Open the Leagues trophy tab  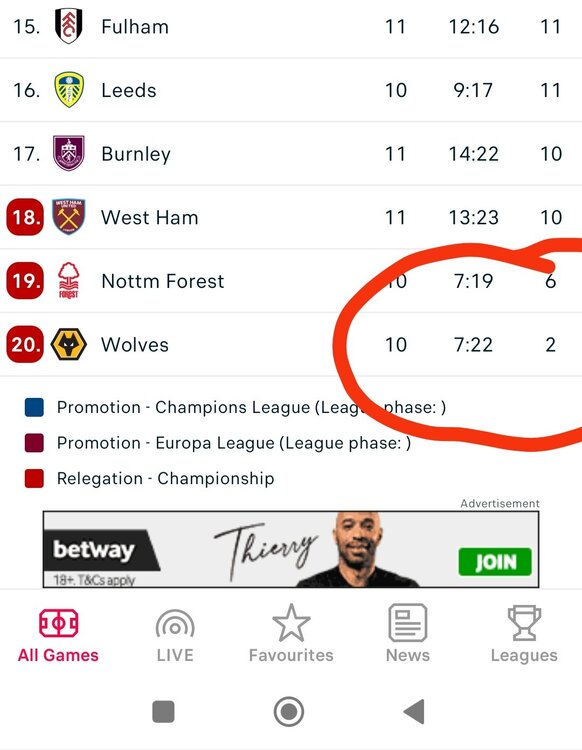click(x=524, y=635)
